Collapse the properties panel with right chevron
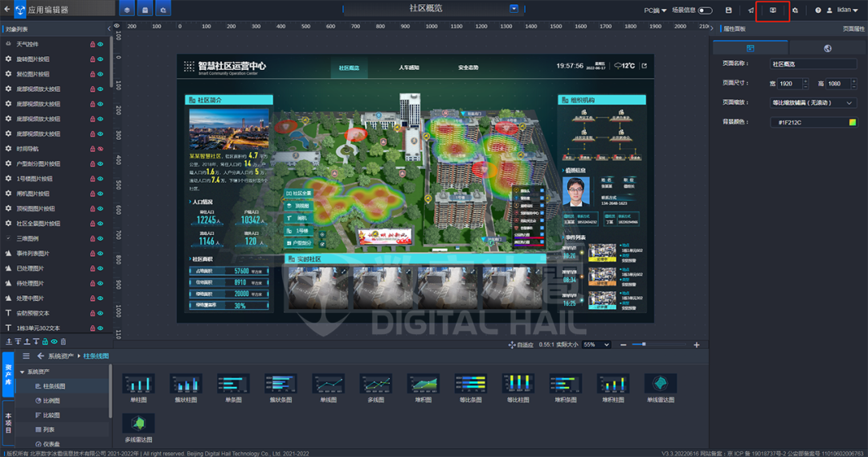Viewport: 868px width, 457px height. (x=712, y=27)
